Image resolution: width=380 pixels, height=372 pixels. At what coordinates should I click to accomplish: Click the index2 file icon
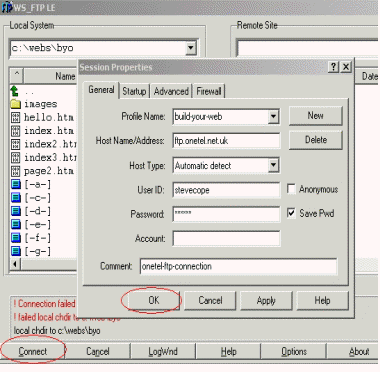15,144
